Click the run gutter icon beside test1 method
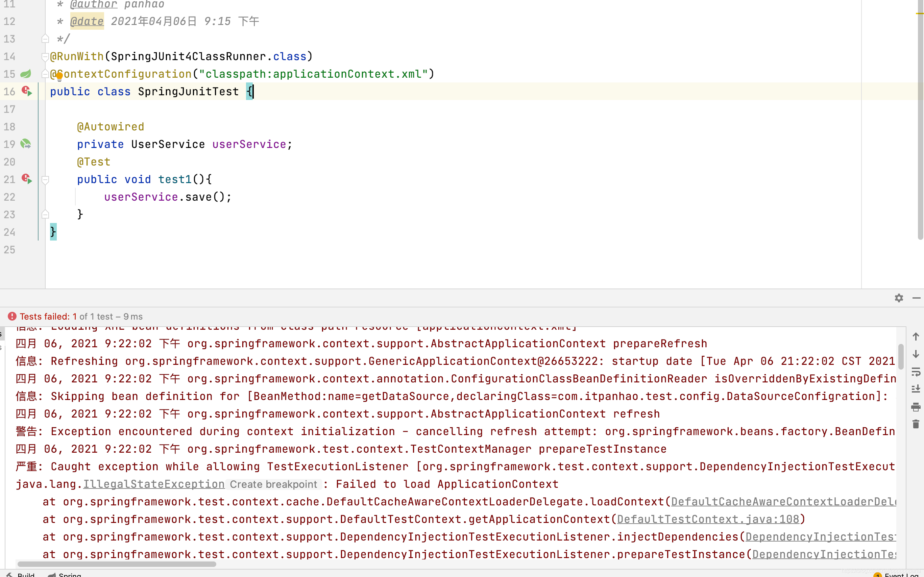 pyautogui.click(x=27, y=179)
